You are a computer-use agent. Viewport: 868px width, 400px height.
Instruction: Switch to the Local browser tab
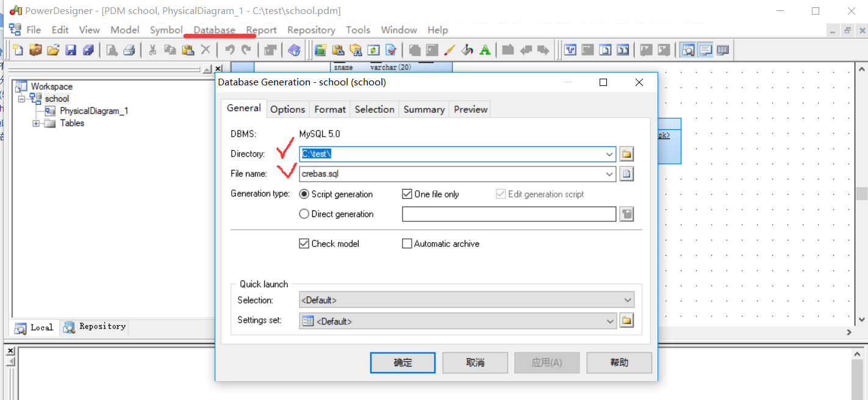pos(35,327)
